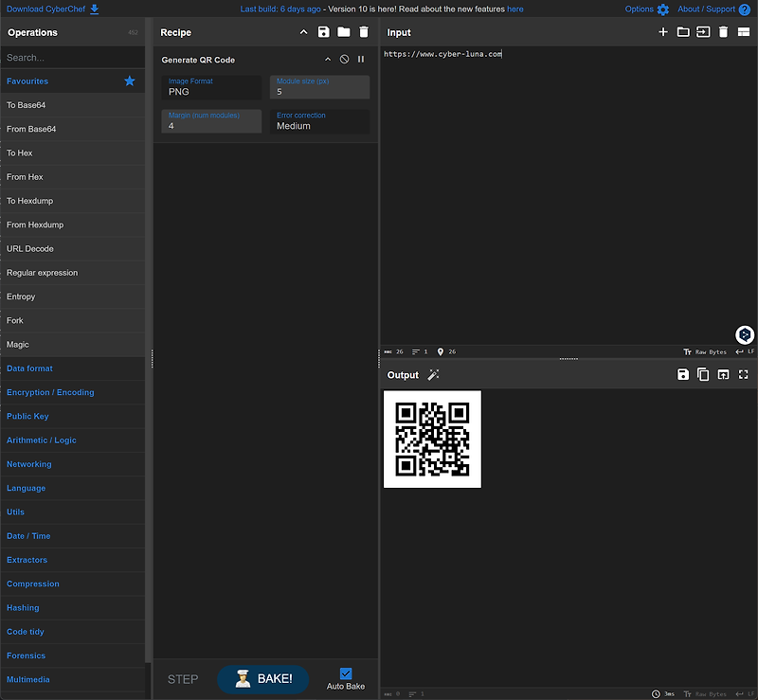Follow the 'here' new features link
This screenshot has width=758, height=700.
515,9
